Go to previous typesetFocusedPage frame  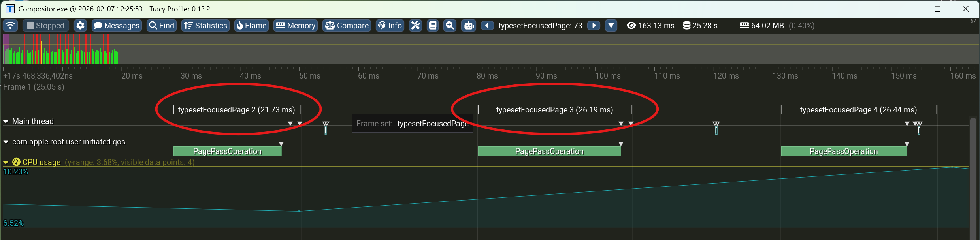[487, 26]
